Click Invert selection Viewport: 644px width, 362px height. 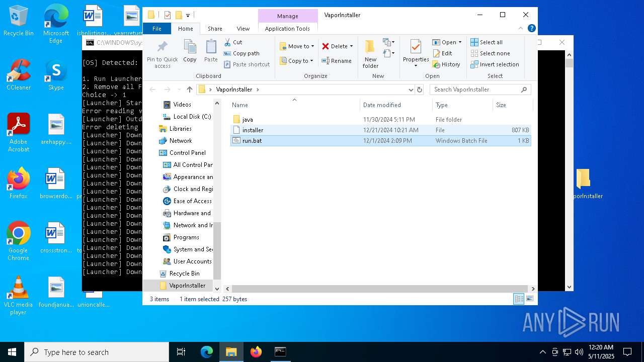tap(495, 64)
